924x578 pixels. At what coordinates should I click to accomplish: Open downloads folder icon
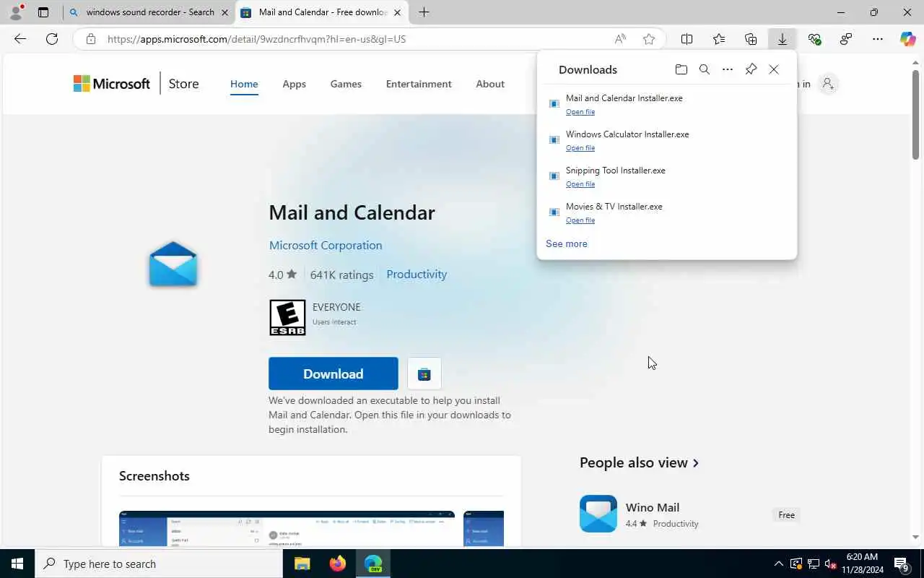[x=681, y=69]
